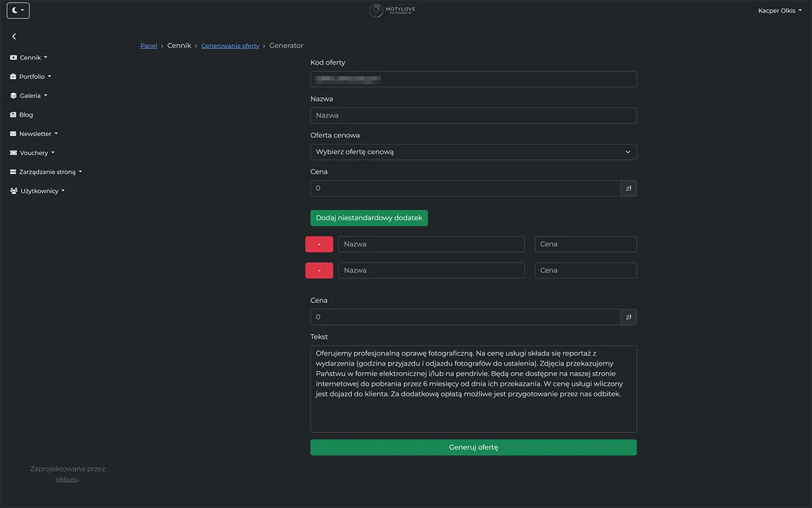Collapse the sidebar with the back arrow
The width and height of the screenshot is (812, 508).
point(14,36)
